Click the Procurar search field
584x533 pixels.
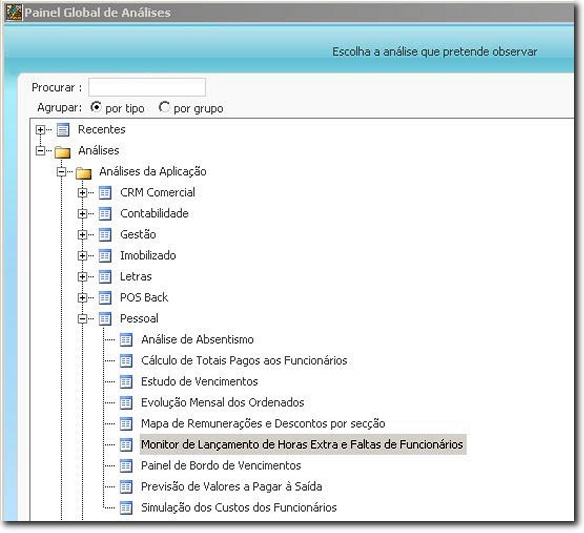147,88
